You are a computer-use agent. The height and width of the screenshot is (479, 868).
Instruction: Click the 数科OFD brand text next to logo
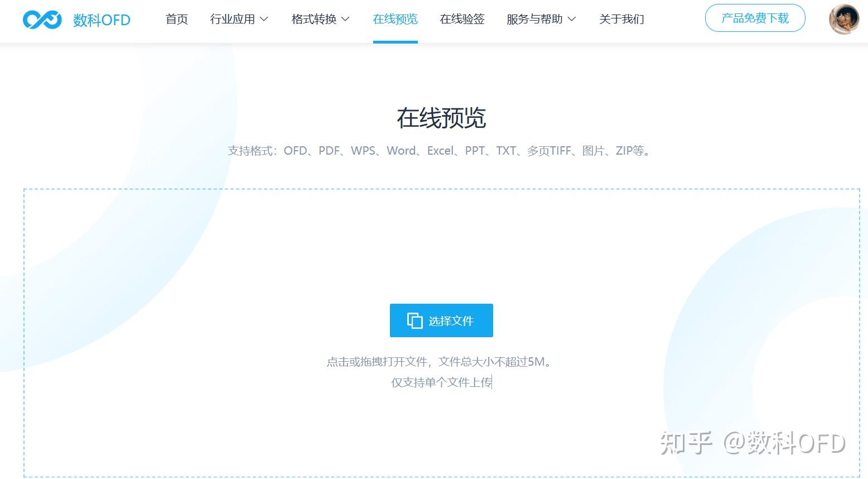[102, 19]
